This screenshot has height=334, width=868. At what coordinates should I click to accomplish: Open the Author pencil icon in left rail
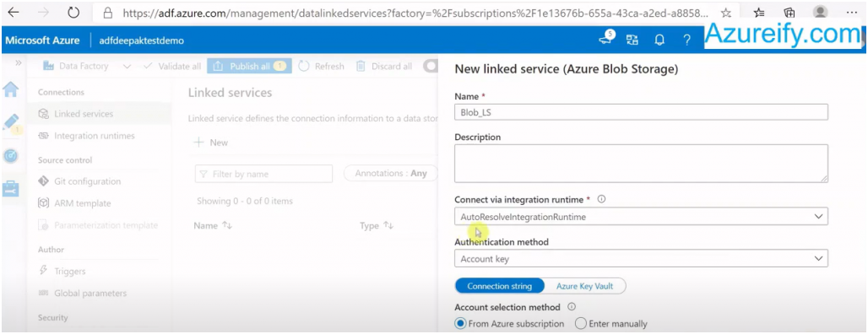[x=11, y=123]
